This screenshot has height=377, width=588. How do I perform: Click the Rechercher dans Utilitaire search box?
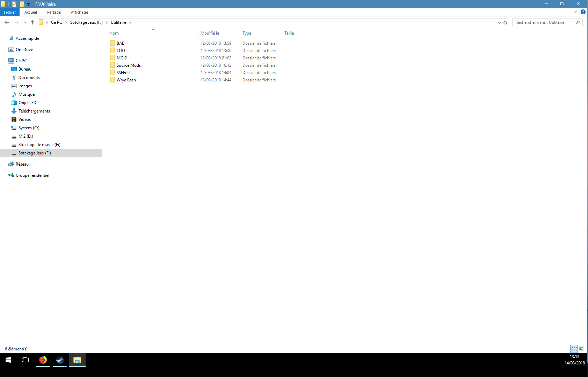tap(543, 22)
